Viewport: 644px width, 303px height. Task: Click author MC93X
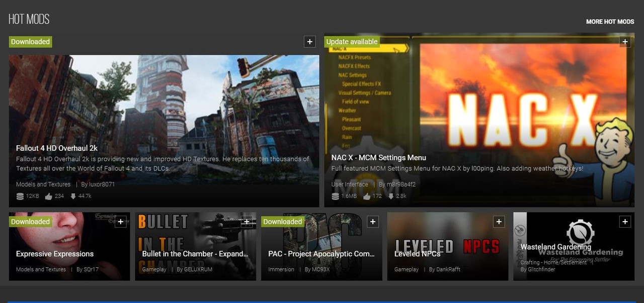(320, 269)
